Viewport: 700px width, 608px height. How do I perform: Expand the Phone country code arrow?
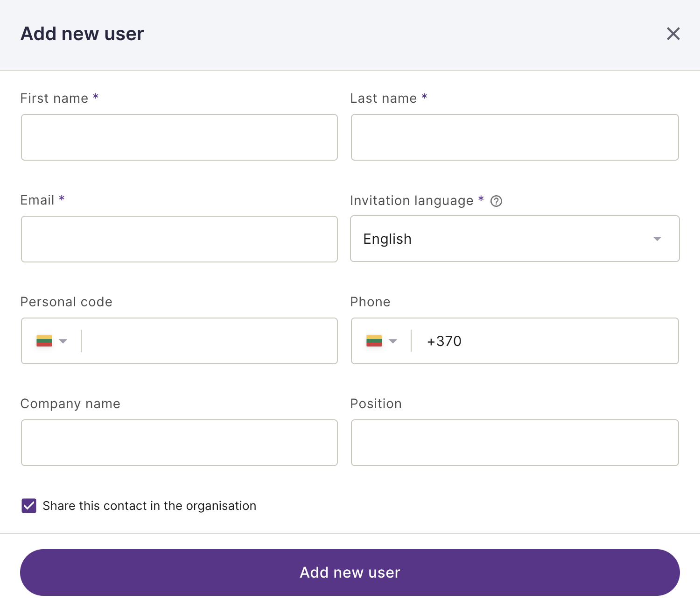coord(393,341)
